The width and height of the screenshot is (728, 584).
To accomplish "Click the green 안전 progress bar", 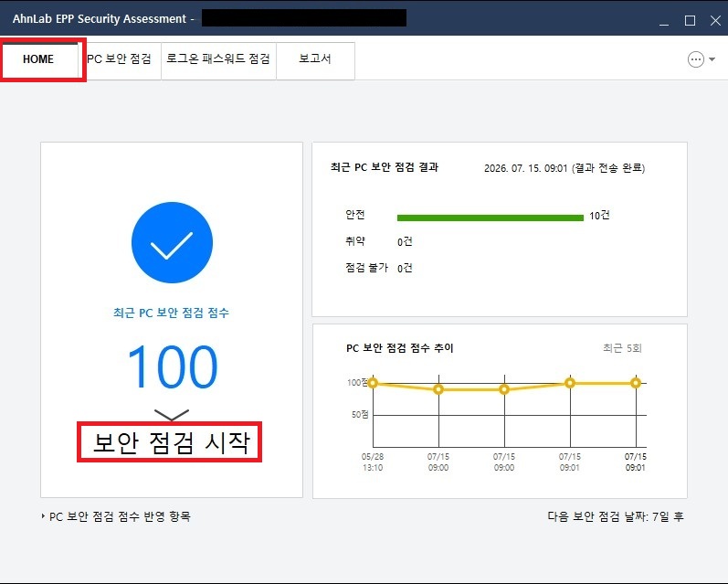I will click(491, 218).
